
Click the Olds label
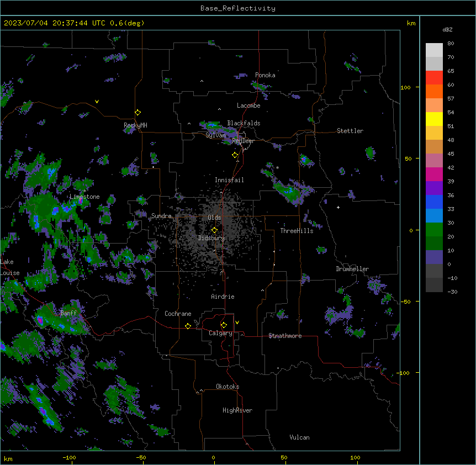(214, 218)
